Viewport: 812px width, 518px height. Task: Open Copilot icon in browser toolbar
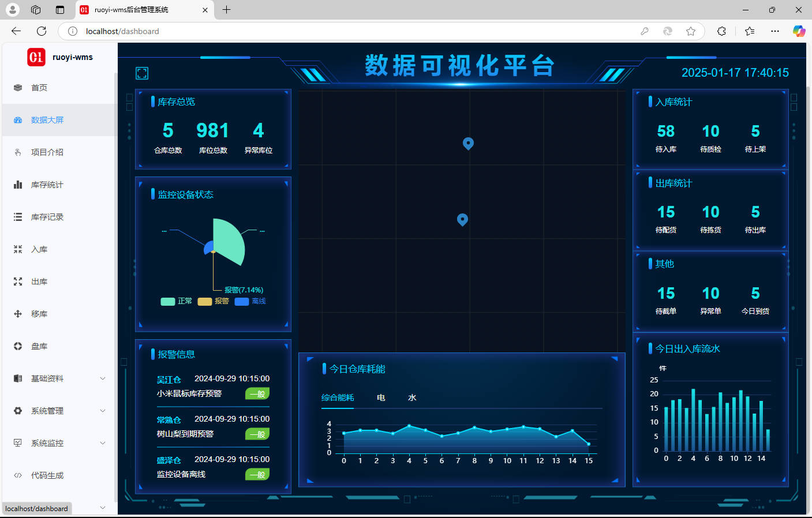point(799,31)
